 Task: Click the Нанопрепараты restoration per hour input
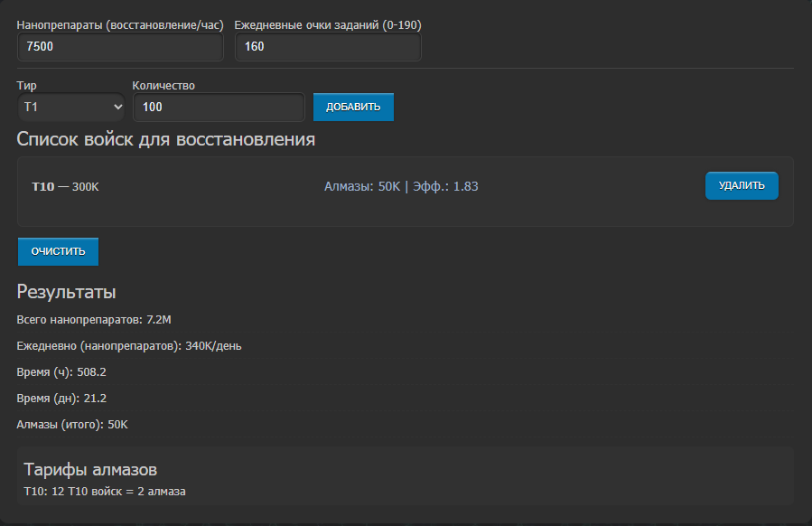119,47
